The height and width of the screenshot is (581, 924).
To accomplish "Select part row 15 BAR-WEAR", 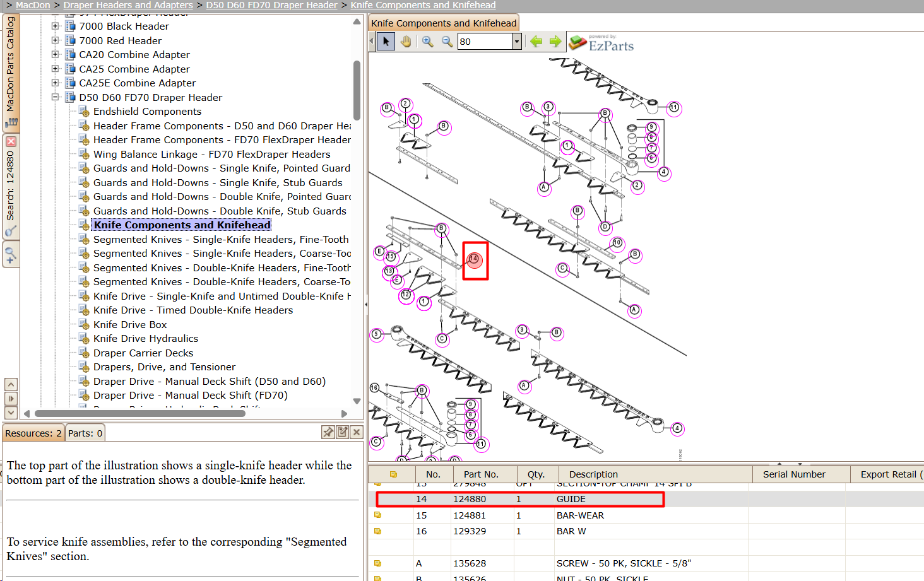I will 646,515.
